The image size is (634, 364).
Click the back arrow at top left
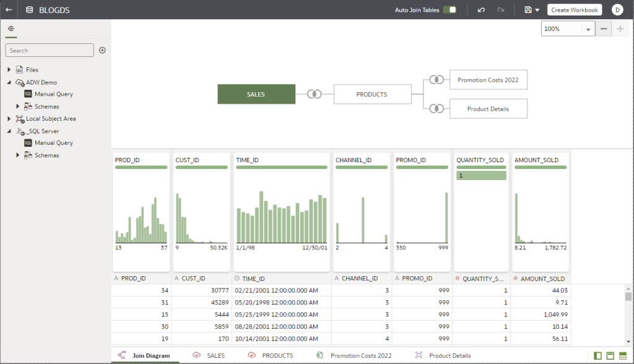click(x=9, y=9)
